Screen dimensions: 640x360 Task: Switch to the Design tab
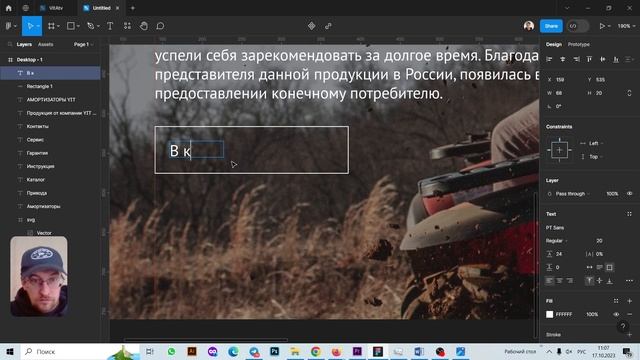coord(553,44)
